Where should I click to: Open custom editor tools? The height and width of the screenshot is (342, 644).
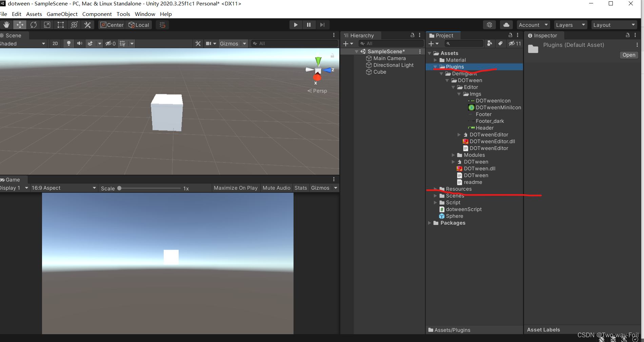(88, 25)
